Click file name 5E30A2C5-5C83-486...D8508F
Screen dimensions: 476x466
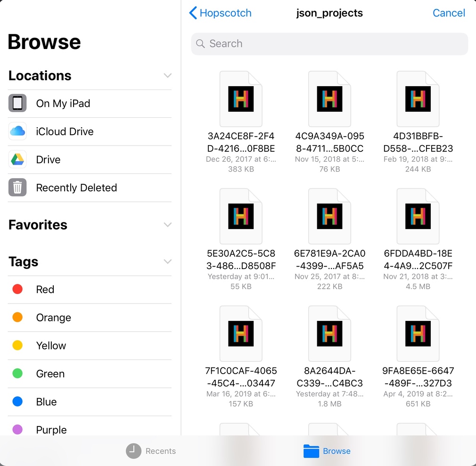[x=241, y=260]
